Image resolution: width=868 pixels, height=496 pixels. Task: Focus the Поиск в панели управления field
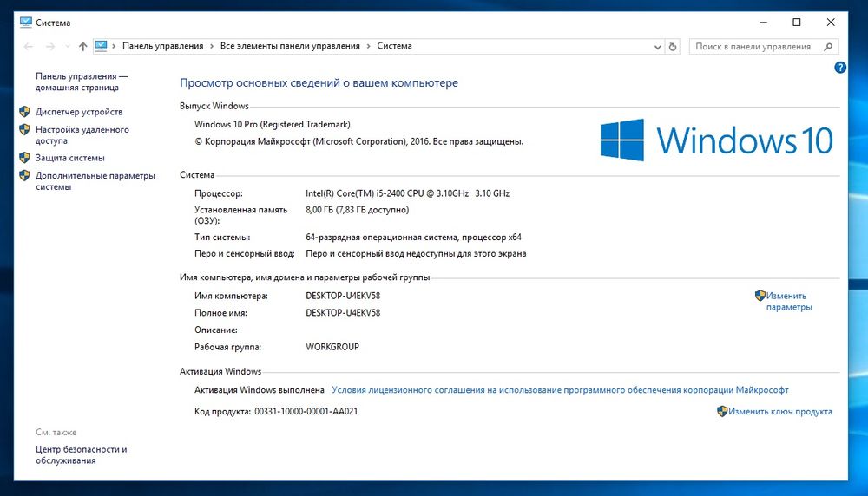764,47
